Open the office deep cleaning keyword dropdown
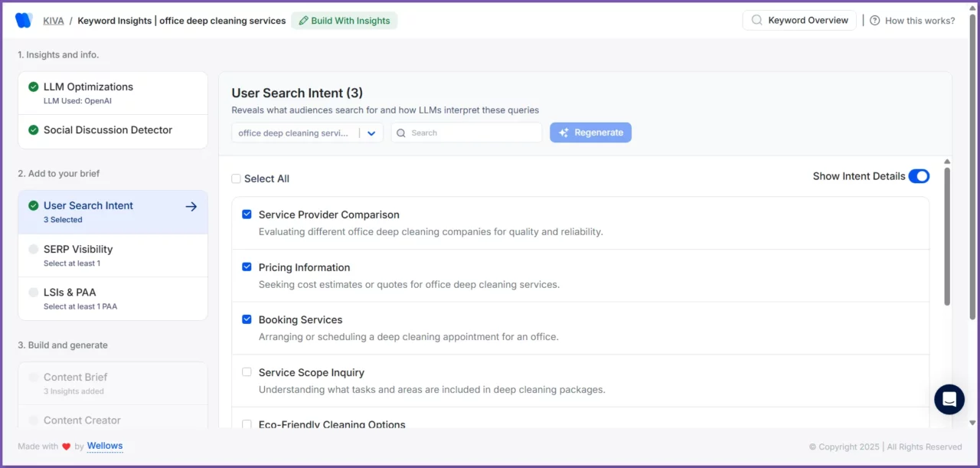The height and width of the screenshot is (468, 980). [x=371, y=133]
